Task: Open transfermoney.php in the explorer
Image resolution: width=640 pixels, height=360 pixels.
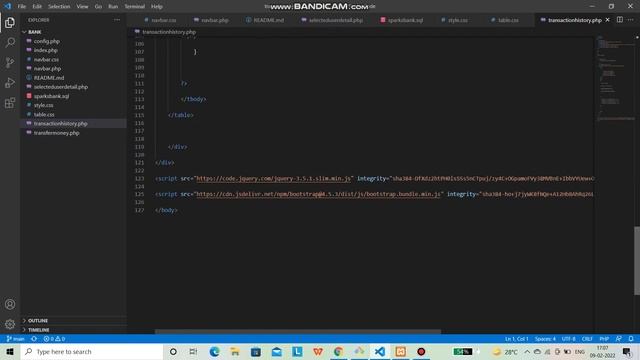Action: [x=56, y=133]
